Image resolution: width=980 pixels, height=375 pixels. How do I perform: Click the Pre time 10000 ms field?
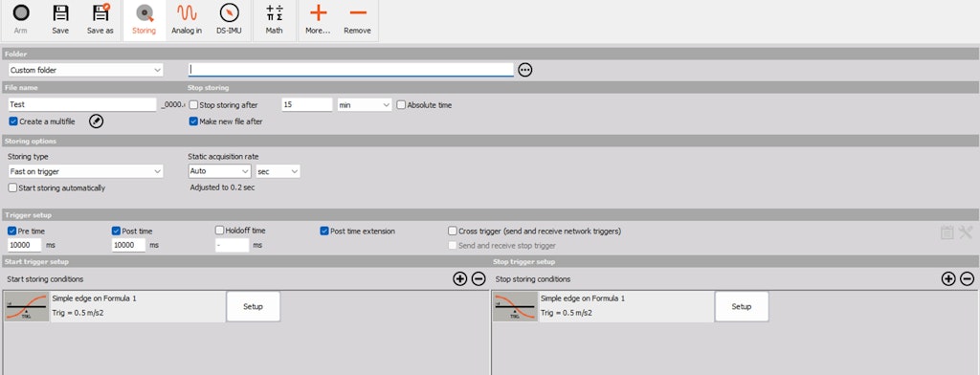(24, 245)
